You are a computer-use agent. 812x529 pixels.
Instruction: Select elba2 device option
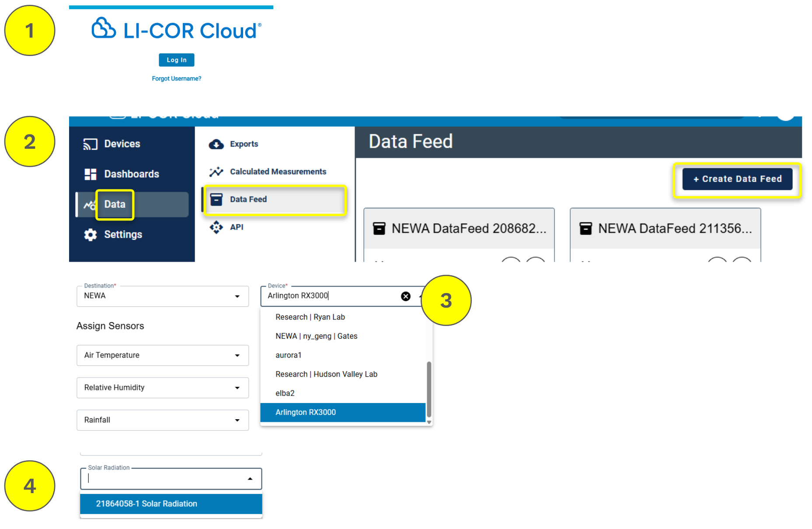[343, 393]
